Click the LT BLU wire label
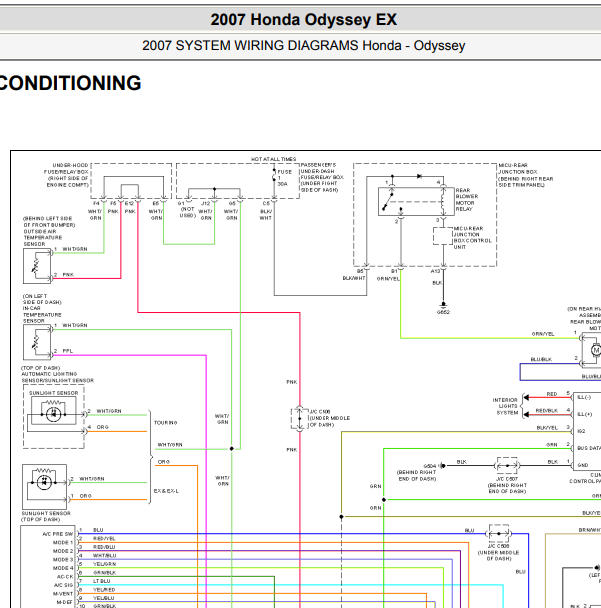The image size is (601, 608). 102,581
